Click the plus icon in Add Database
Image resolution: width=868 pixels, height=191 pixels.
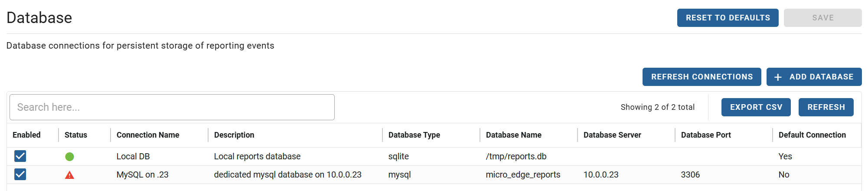pyautogui.click(x=778, y=77)
